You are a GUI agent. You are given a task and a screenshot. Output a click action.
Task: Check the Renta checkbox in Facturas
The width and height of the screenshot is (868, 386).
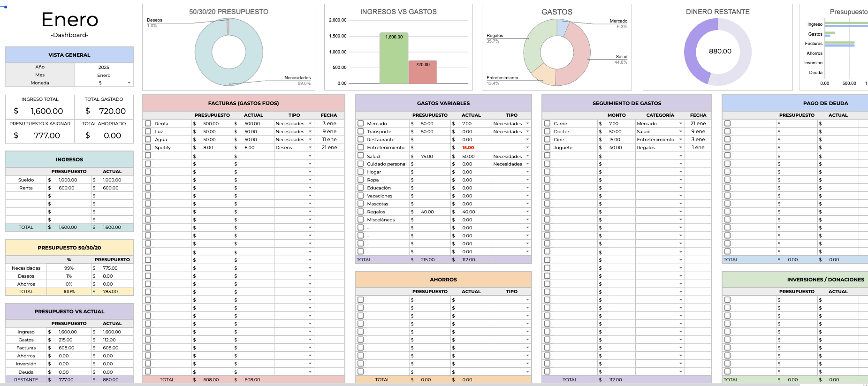pyautogui.click(x=148, y=123)
